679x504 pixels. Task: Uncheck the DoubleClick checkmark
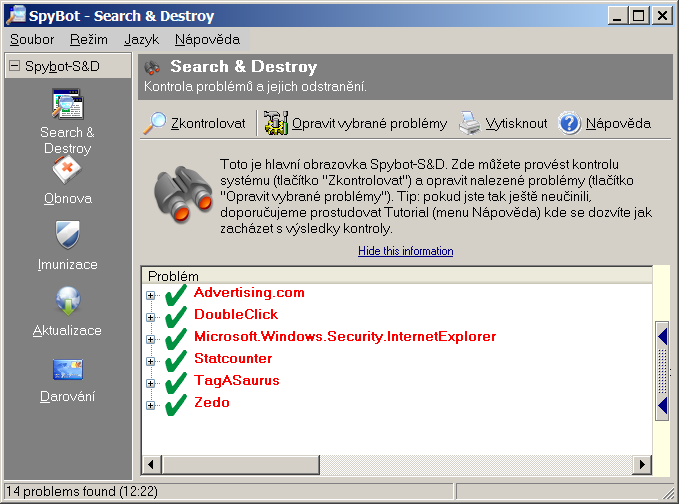coord(176,317)
